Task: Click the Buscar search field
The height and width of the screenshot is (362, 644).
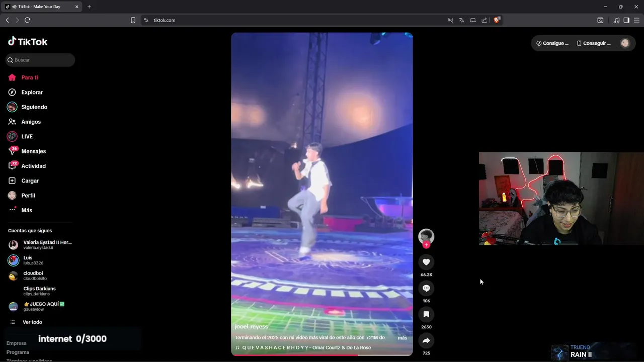Action: [40, 60]
